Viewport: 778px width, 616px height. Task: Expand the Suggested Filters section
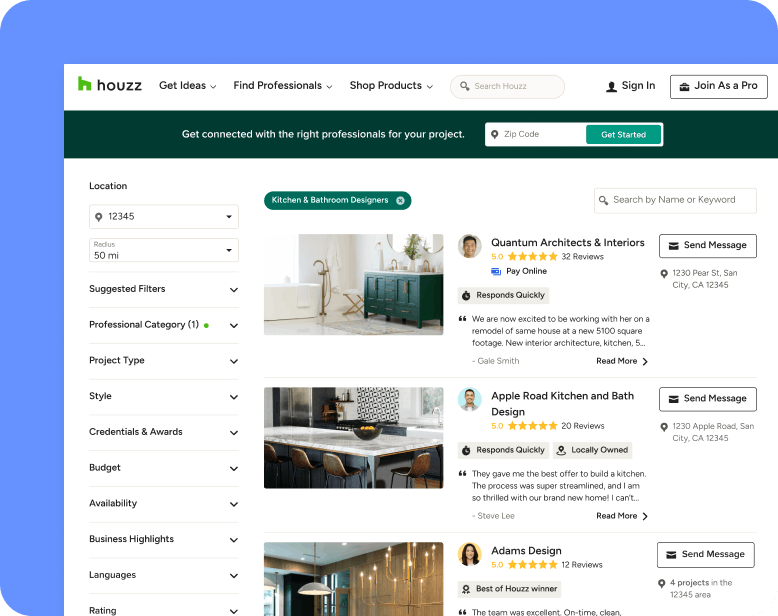[163, 289]
